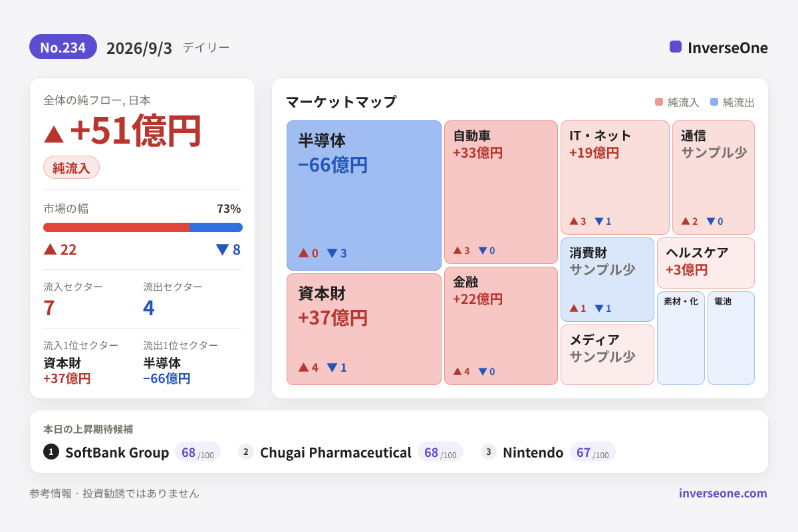Click the rank 2 badge beside Chugai Pharmaceutical
This screenshot has width=798, height=532.
pyautogui.click(x=246, y=452)
